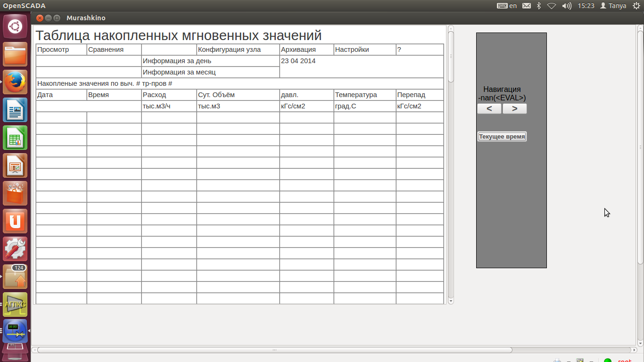Click the '<' navigation back button
The height and width of the screenshot is (362, 644).
[489, 109]
